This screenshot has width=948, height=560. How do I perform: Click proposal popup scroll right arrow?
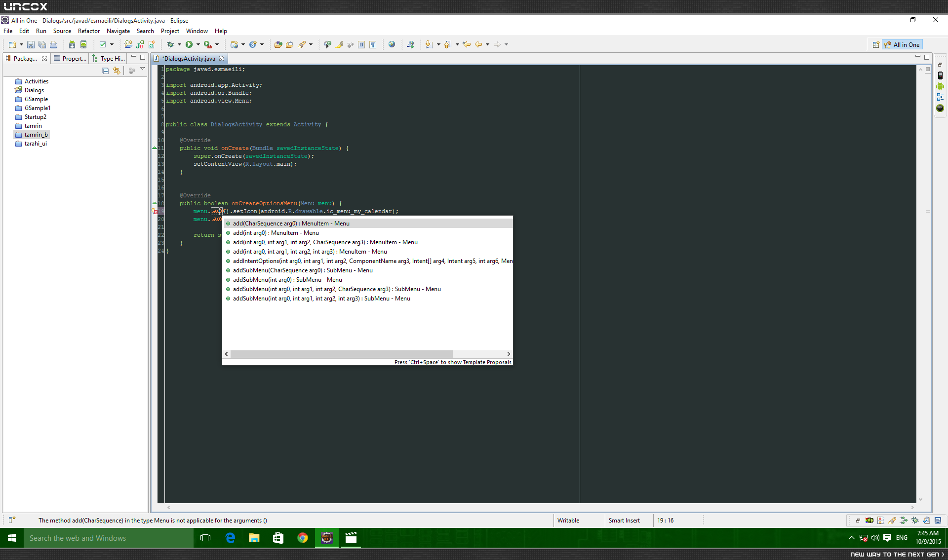[x=509, y=354]
